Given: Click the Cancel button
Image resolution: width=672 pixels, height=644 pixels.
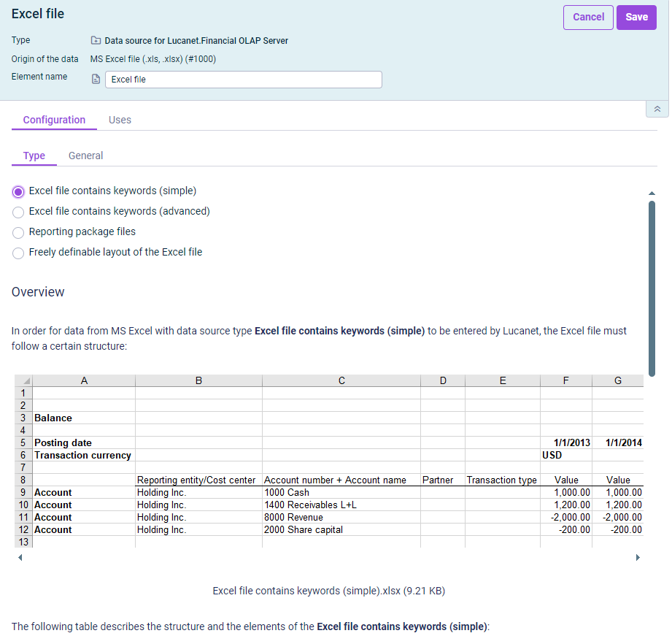Looking at the screenshot, I should click(x=588, y=17).
